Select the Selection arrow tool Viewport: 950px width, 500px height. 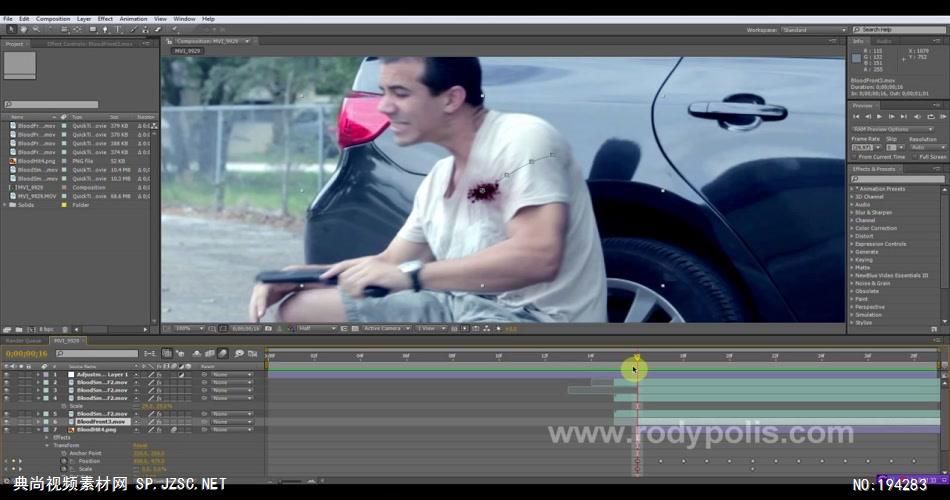pyautogui.click(x=12, y=29)
